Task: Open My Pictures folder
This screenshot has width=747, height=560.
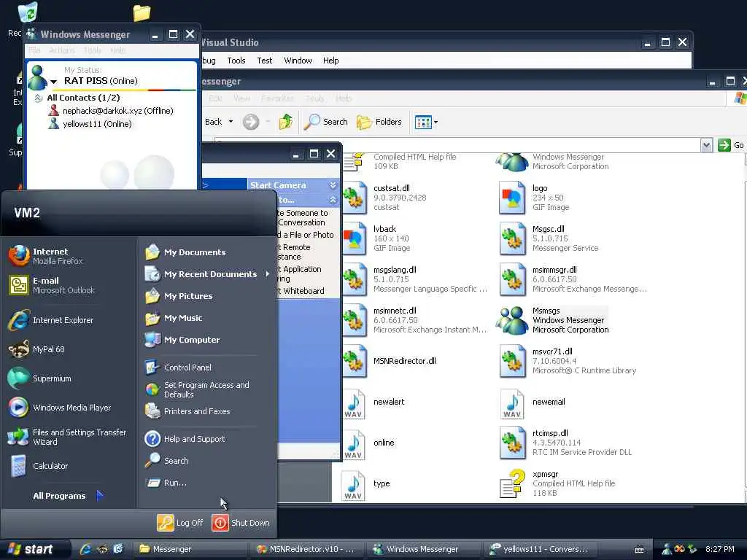Action: point(179,296)
